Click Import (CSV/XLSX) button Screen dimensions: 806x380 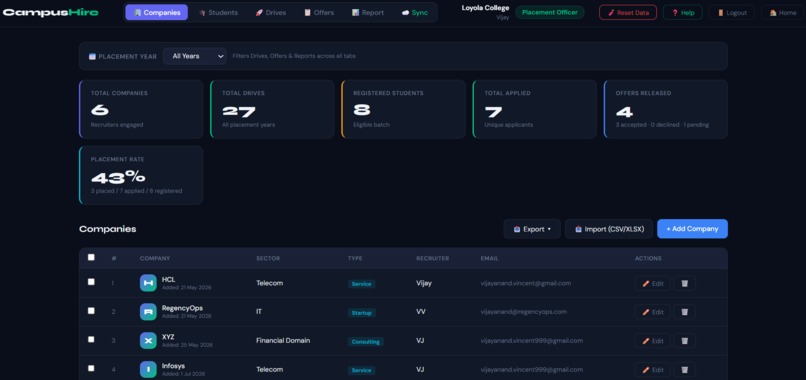point(609,229)
